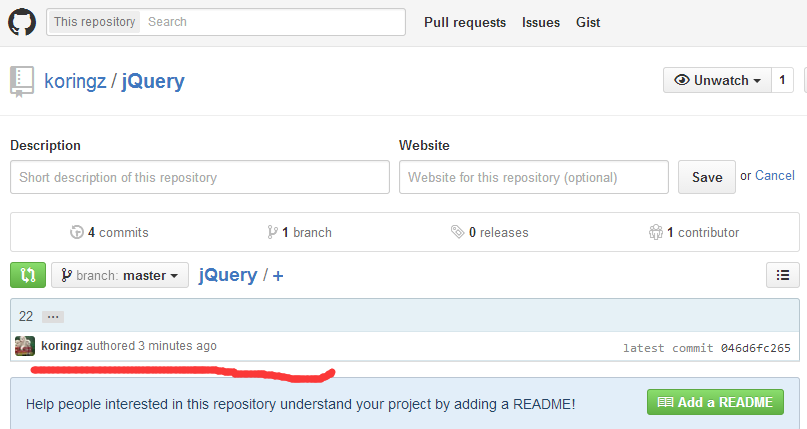The width and height of the screenshot is (807, 429).
Task: Cancel editing the description
Action: [775, 176]
